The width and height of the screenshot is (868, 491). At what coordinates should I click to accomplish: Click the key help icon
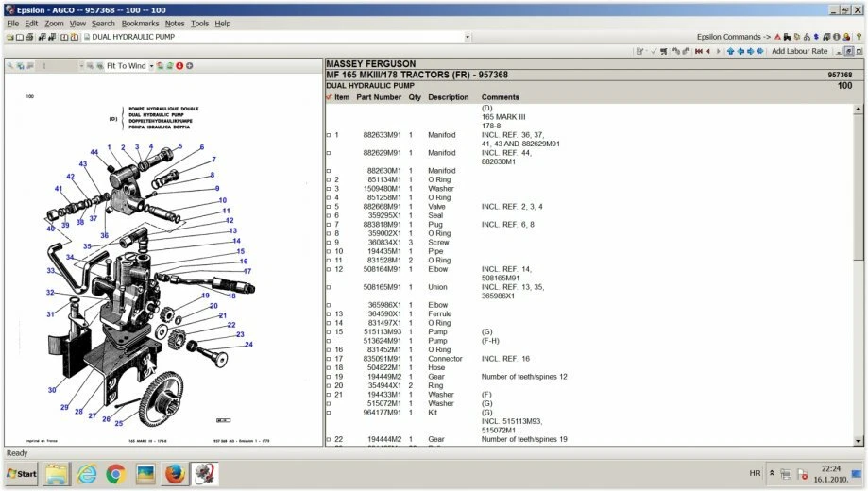[x=859, y=37]
